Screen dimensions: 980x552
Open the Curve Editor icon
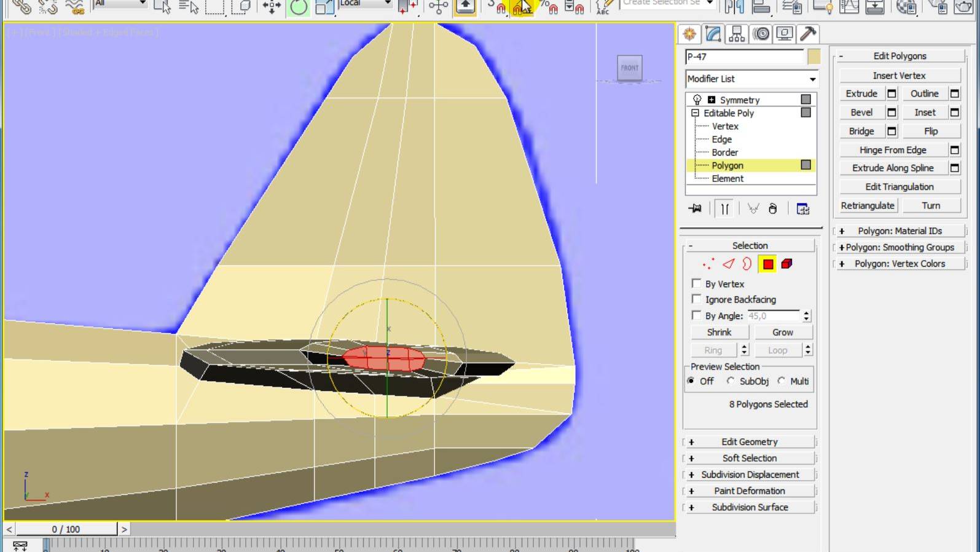click(x=849, y=7)
